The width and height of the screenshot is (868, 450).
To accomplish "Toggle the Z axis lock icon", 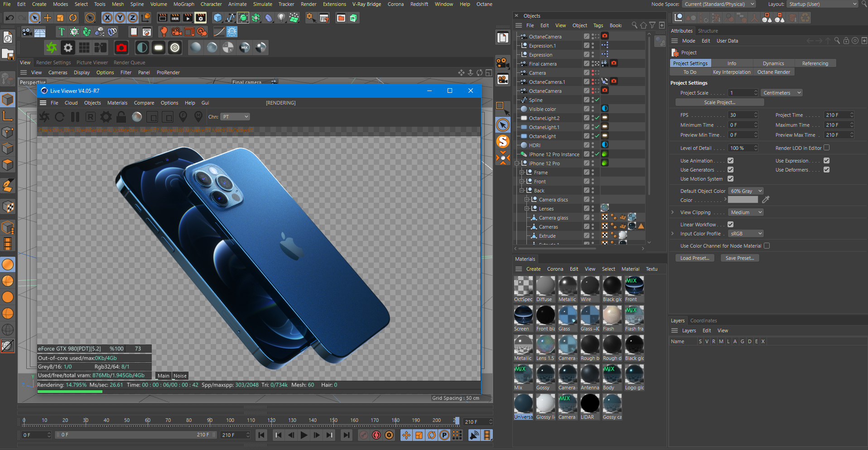I will coord(133,18).
